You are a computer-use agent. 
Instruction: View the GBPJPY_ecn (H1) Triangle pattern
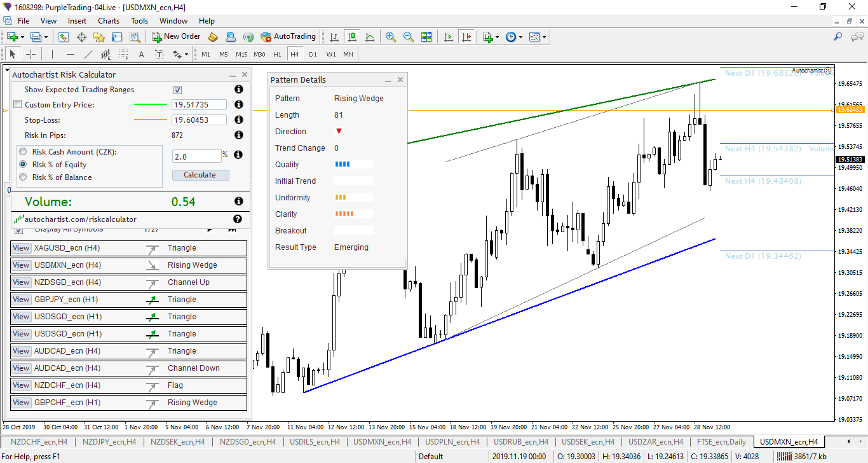tap(21, 300)
